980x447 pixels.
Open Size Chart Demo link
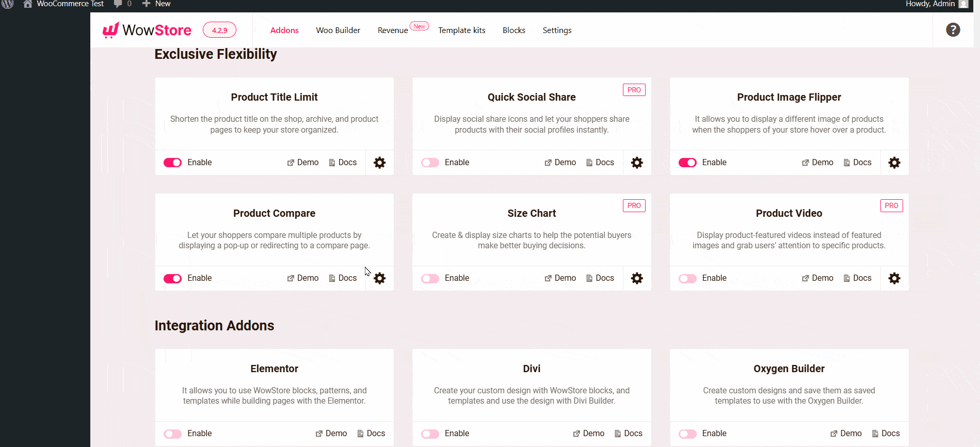click(560, 278)
